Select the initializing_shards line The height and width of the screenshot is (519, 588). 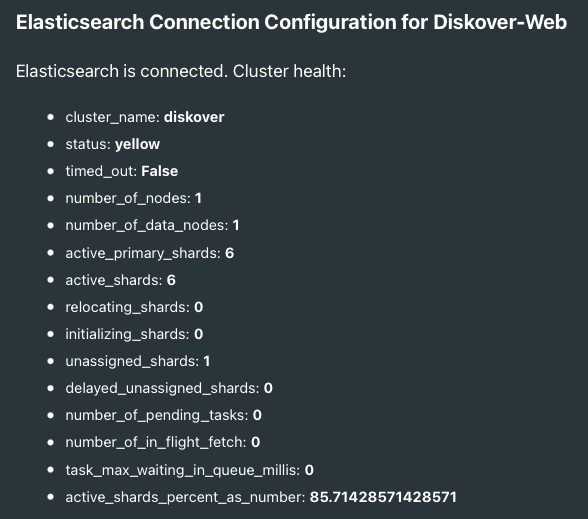pyautogui.click(x=134, y=334)
